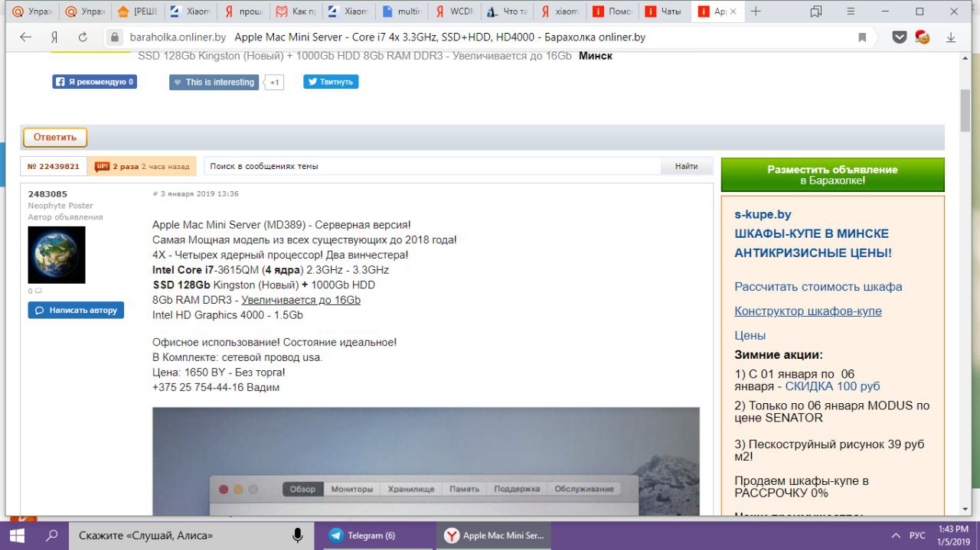Click the page vertical scrollbar thumb
Viewport: 980px width, 550px height.
tap(966, 111)
